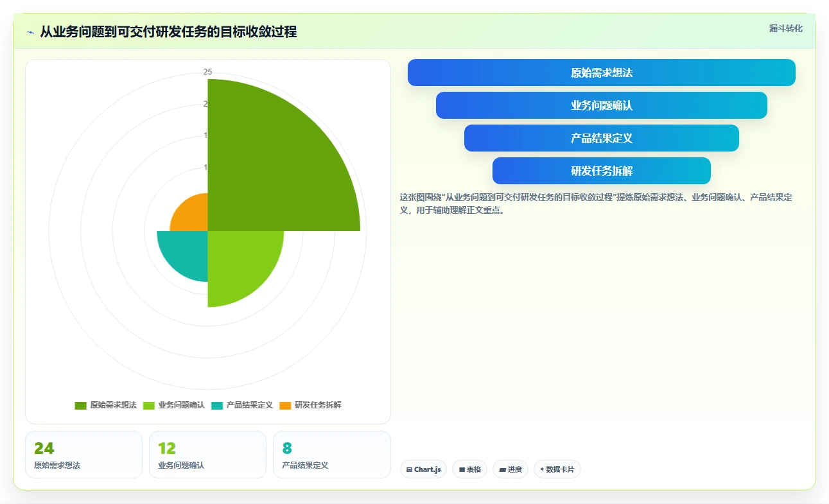Open the stat card showing 12

point(207,455)
